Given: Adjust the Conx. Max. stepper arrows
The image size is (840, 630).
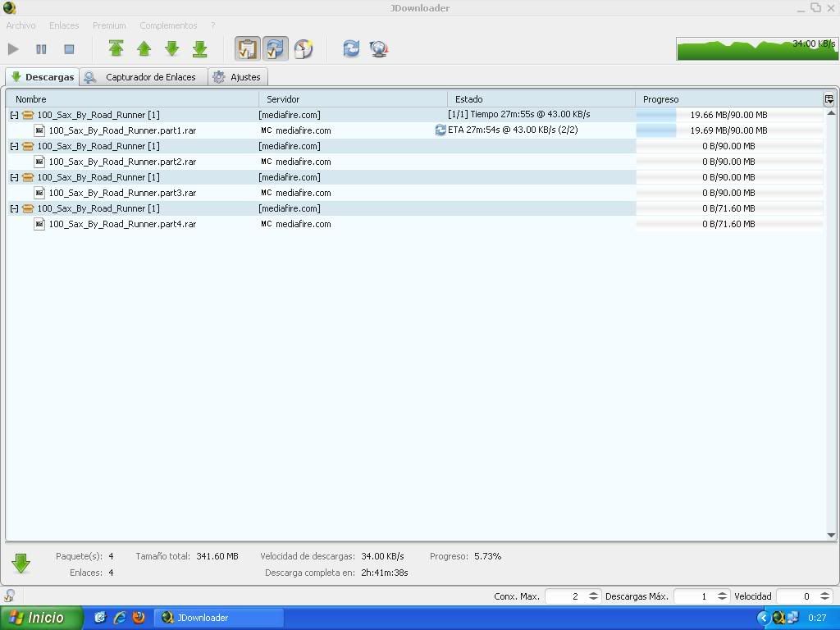Looking at the screenshot, I should coord(593,596).
